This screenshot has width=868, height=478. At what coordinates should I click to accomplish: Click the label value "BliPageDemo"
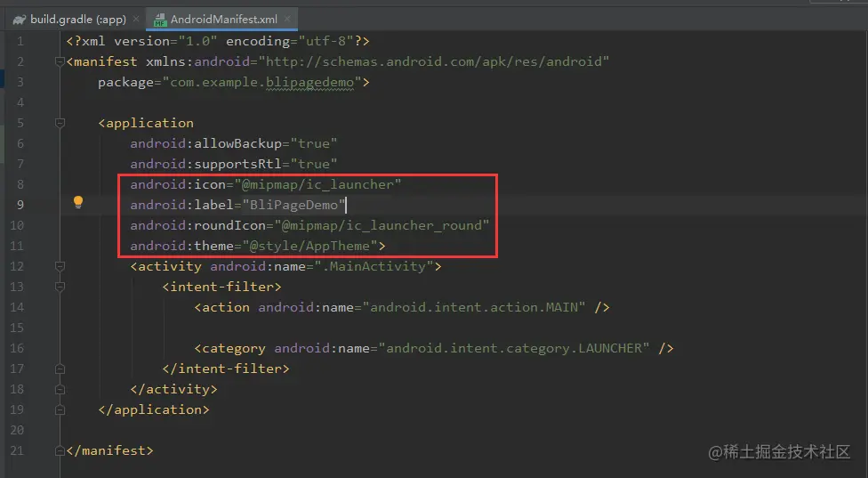[x=293, y=206]
